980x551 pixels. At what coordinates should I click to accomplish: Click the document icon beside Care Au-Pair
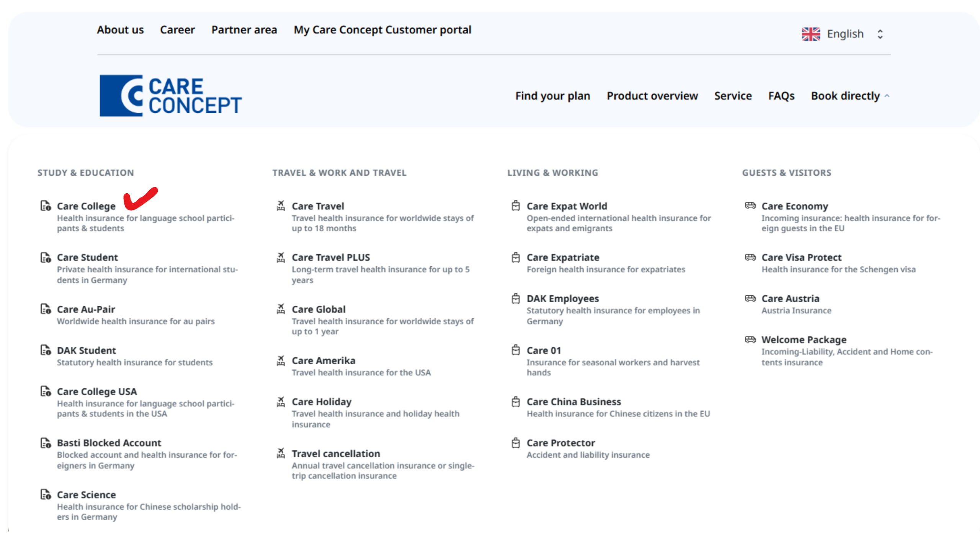pos(46,309)
